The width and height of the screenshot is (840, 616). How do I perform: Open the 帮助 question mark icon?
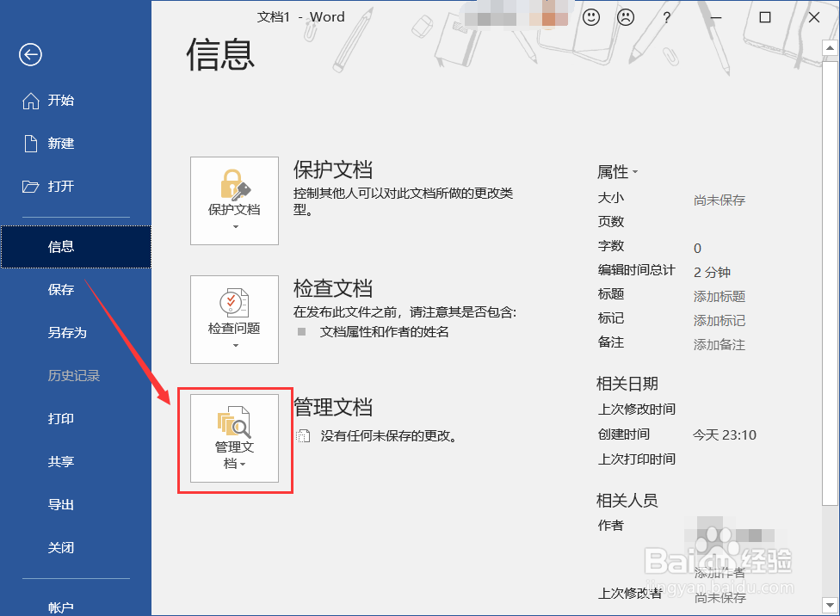[x=667, y=16]
